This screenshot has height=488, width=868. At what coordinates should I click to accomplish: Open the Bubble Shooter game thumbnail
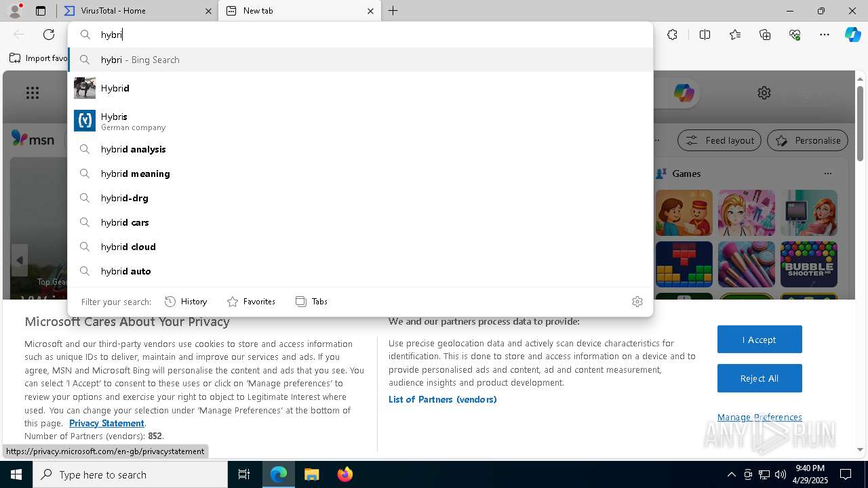(x=809, y=264)
